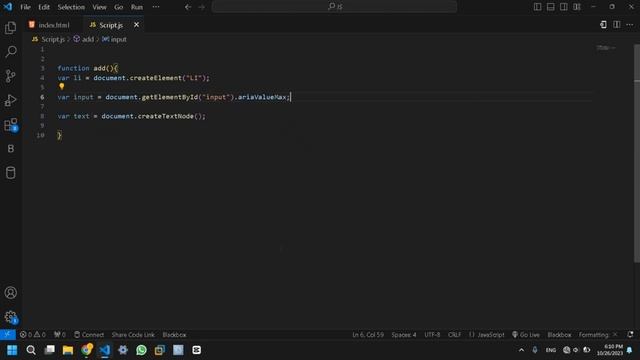
Task: Change encoding via UTF-8
Action: (x=432, y=335)
